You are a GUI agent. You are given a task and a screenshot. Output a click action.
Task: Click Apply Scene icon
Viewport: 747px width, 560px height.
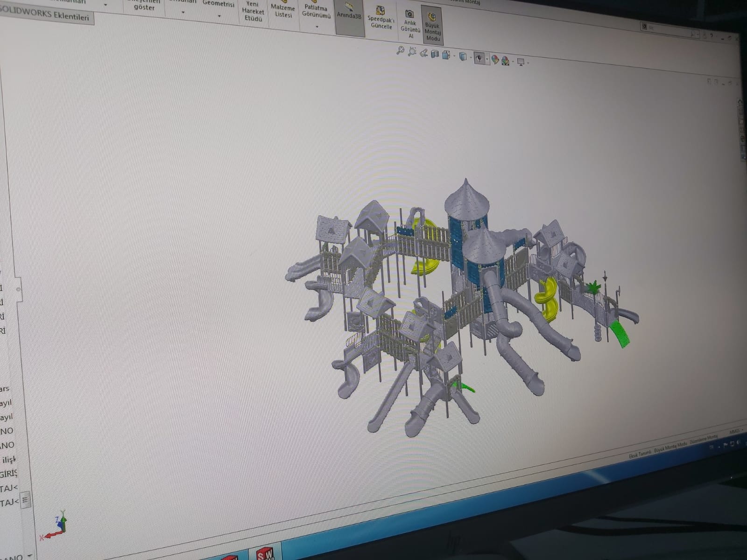[x=506, y=61]
